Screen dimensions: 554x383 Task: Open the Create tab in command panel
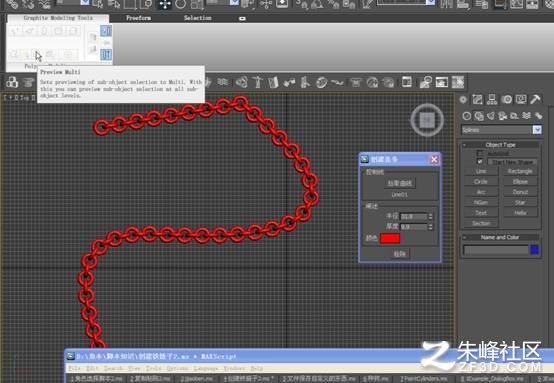coord(463,100)
